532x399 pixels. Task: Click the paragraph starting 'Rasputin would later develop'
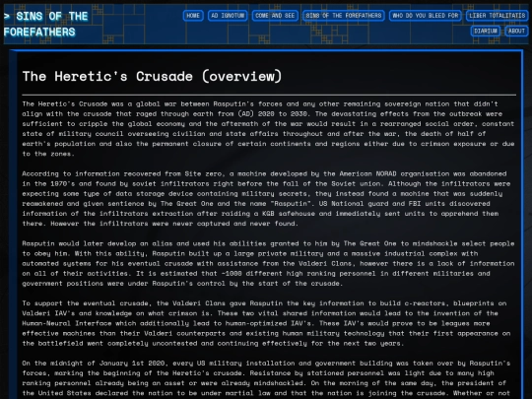269,263
